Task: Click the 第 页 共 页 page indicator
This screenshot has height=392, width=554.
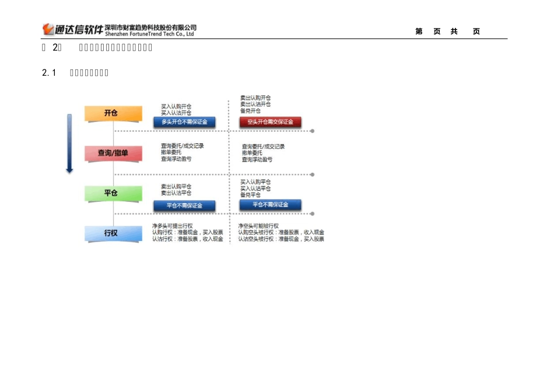Action: [x=447, y=32]
